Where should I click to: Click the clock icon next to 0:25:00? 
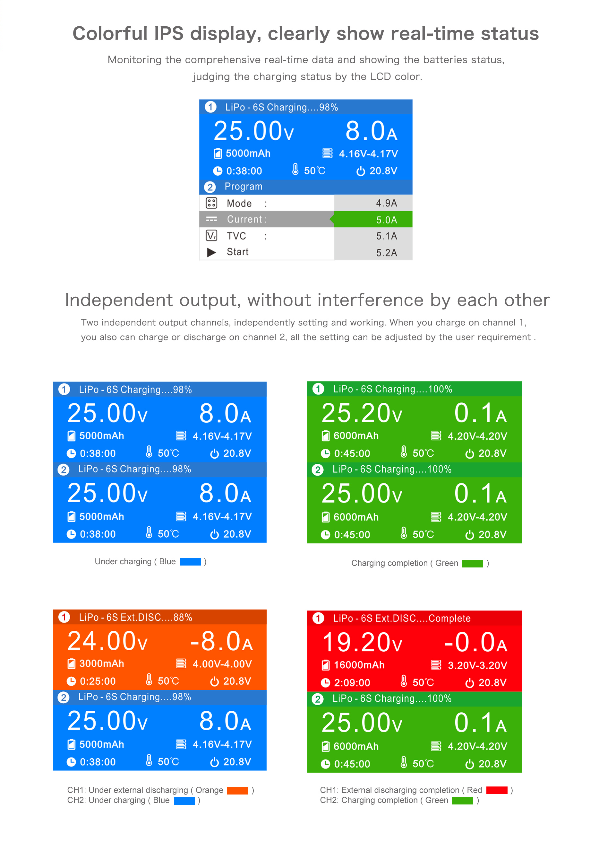(x=71, y=681)
